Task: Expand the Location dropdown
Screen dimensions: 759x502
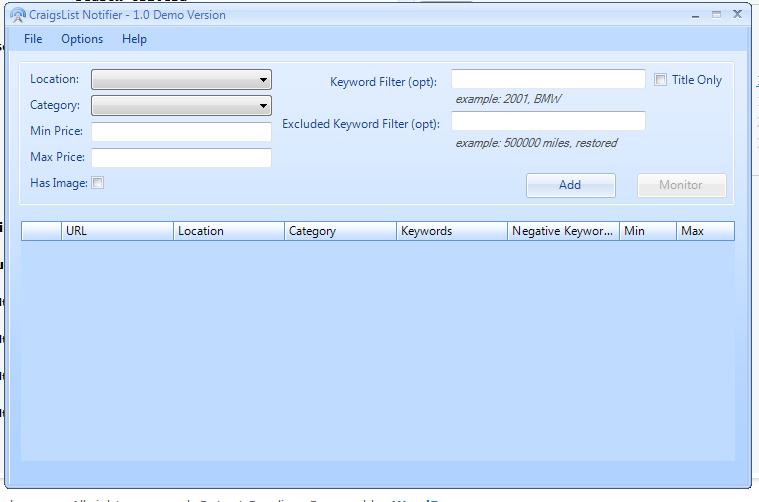Action: [x=181, y=79]
